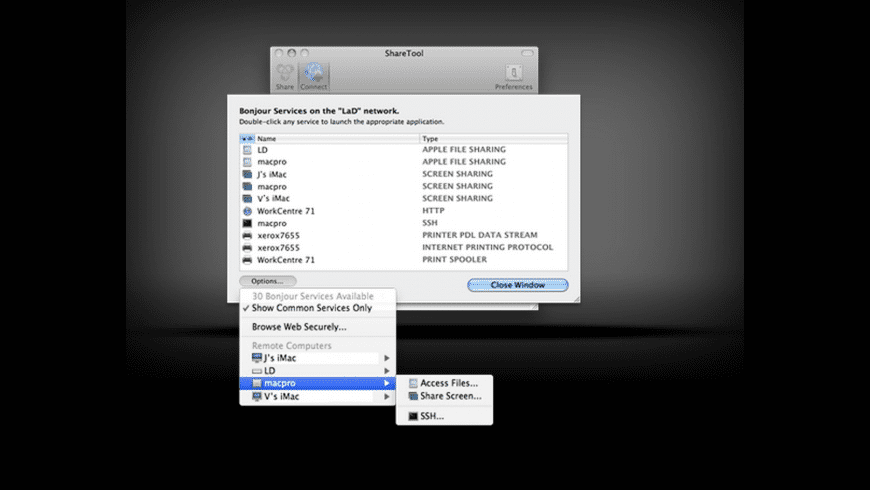Click the WorkCentre 71 HTTP globe icon

tap(247, 211)
